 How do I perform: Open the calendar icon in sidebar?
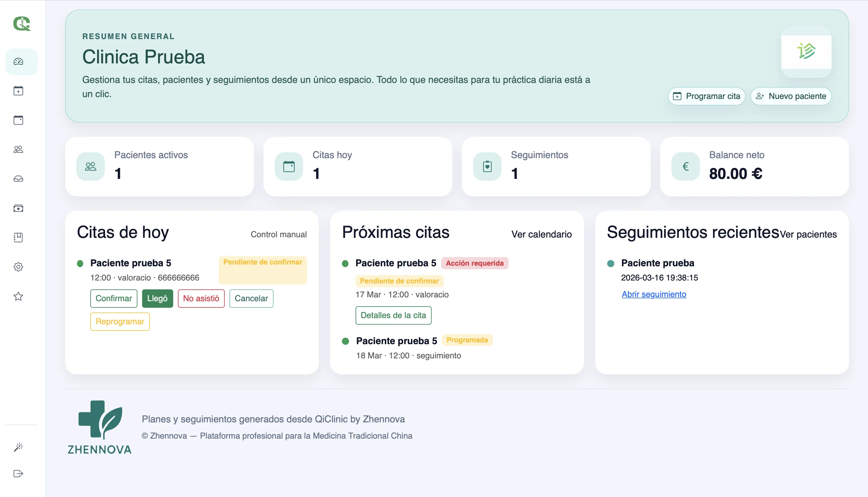pos(18,120)
